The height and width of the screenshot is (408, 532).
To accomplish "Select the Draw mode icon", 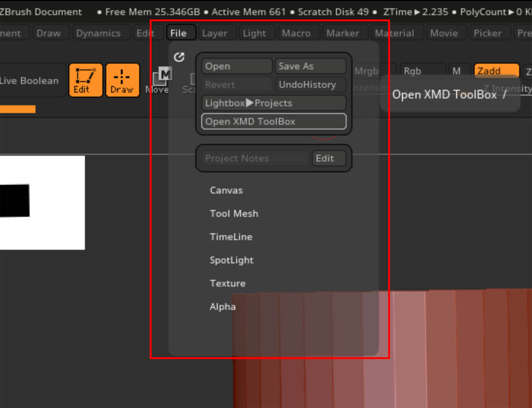I will click(x=122, y=80).
